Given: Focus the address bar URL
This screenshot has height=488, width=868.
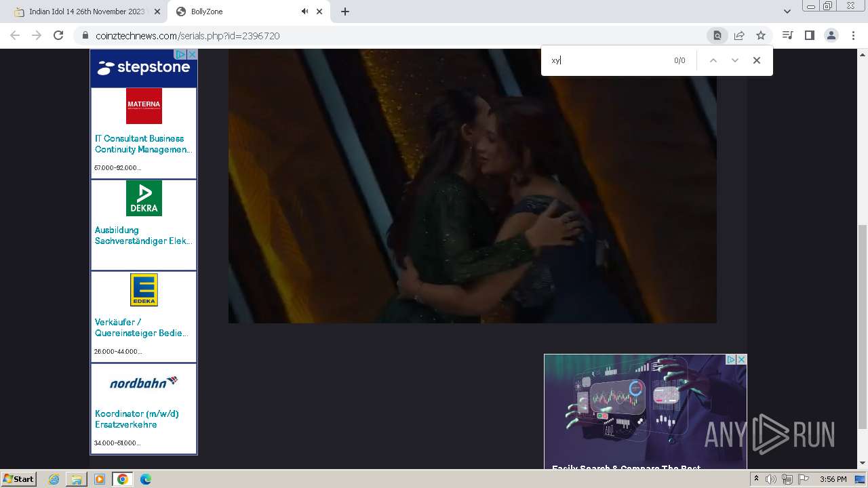Looking at the screenshot, I should click(188, 36).
